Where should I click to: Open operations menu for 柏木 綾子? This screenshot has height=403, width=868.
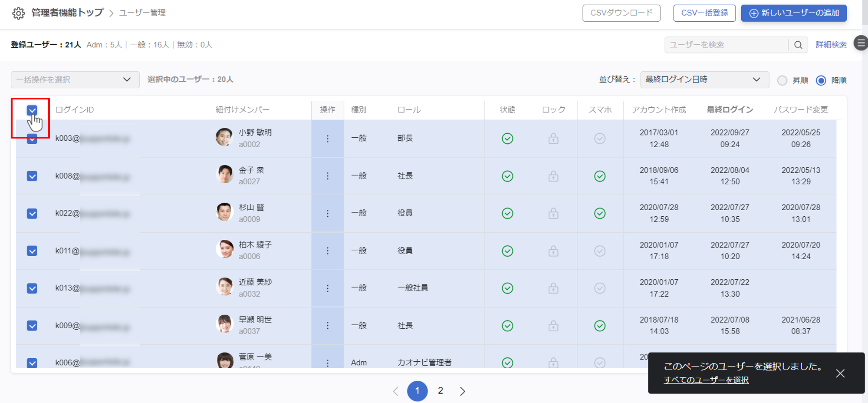pyautogui.click(x=328, y=251)
